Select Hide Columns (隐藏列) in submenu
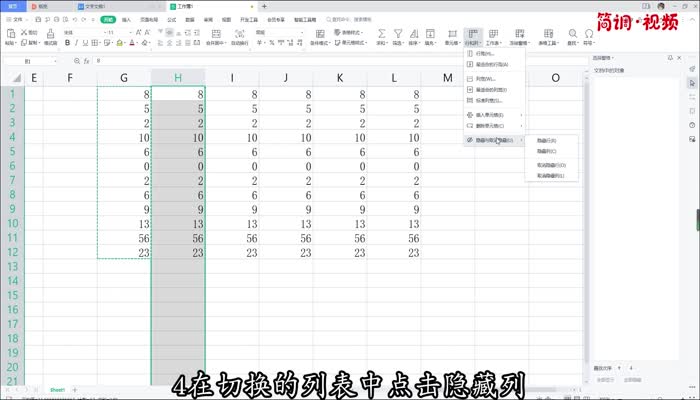 pos(546,152)
